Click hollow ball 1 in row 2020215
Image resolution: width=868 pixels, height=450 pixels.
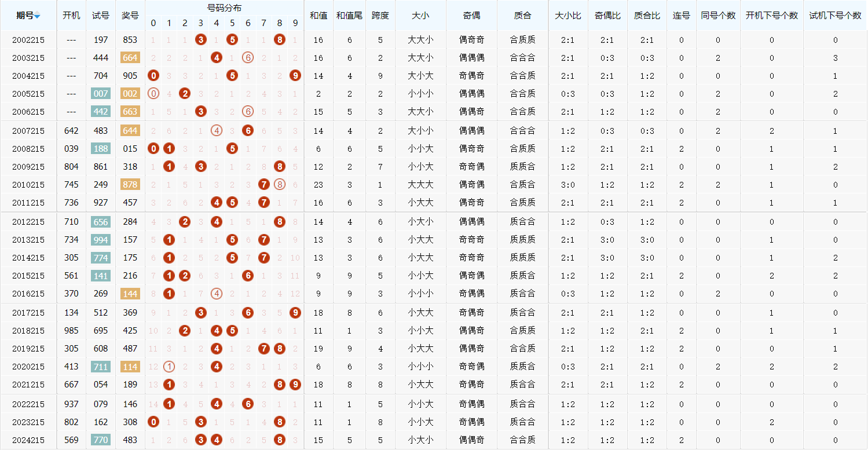point(169,367)
